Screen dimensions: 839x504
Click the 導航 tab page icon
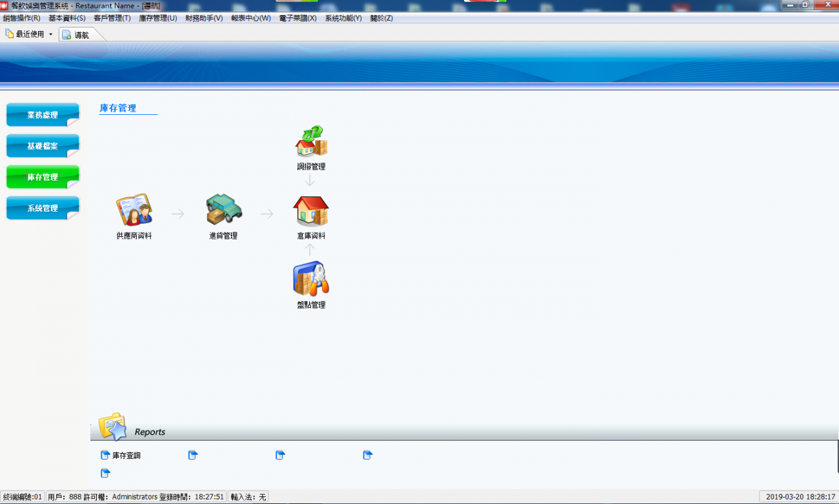[66, 35]
